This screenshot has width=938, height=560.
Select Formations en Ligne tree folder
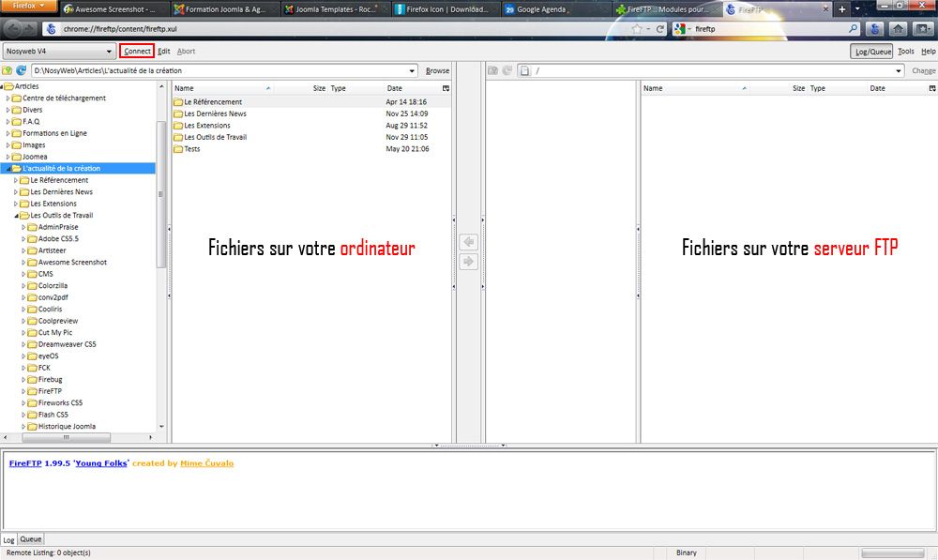pyautogui.click(x=54, y=133)
